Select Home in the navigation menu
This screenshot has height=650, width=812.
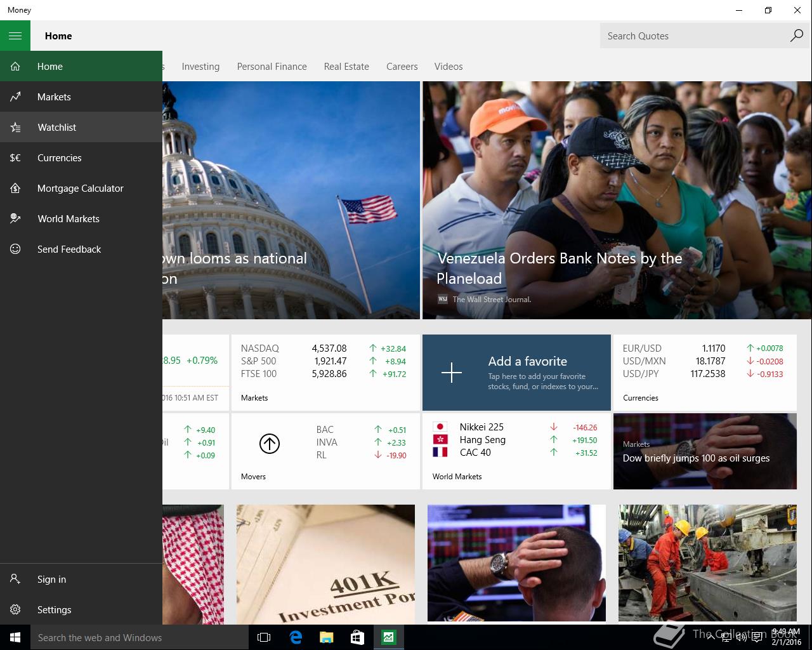coord(81,67)
